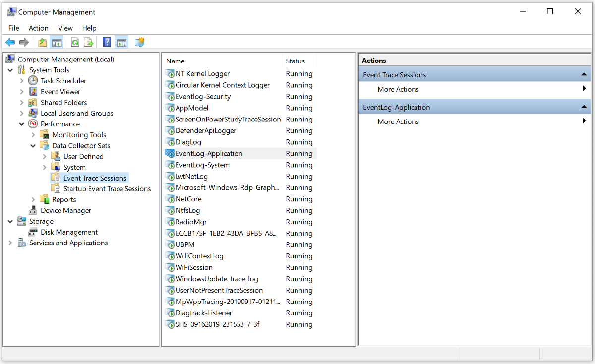This screenshot has height=364, width=595.
Task: Select the Device Manager icon
Action: tap(33, 210)
